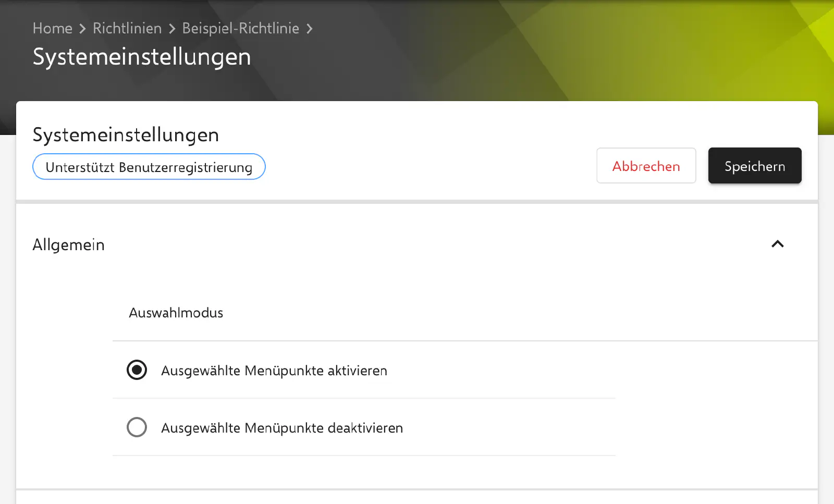Select Ausgewählte Menüpunkte deaktivieren radio button

(137, 427)
